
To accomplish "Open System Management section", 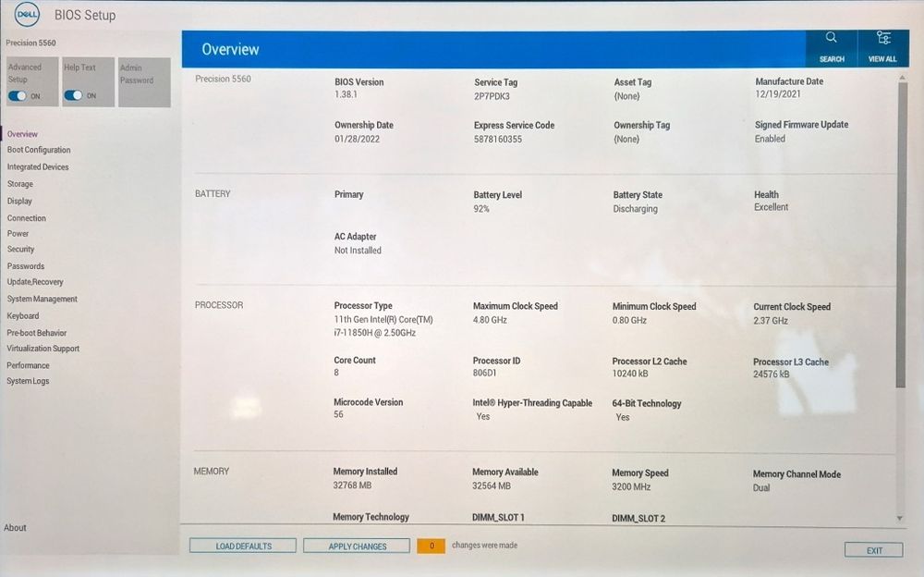I will tap(42, 299).
